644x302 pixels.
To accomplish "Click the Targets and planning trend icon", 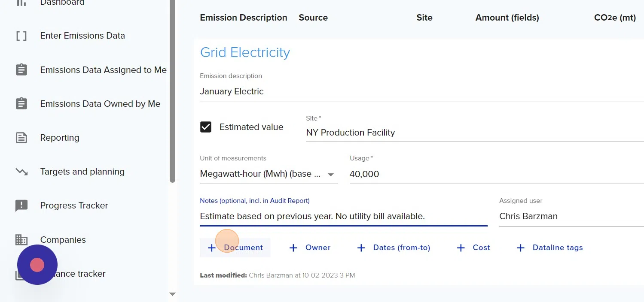I will click(x=21, y=172).
